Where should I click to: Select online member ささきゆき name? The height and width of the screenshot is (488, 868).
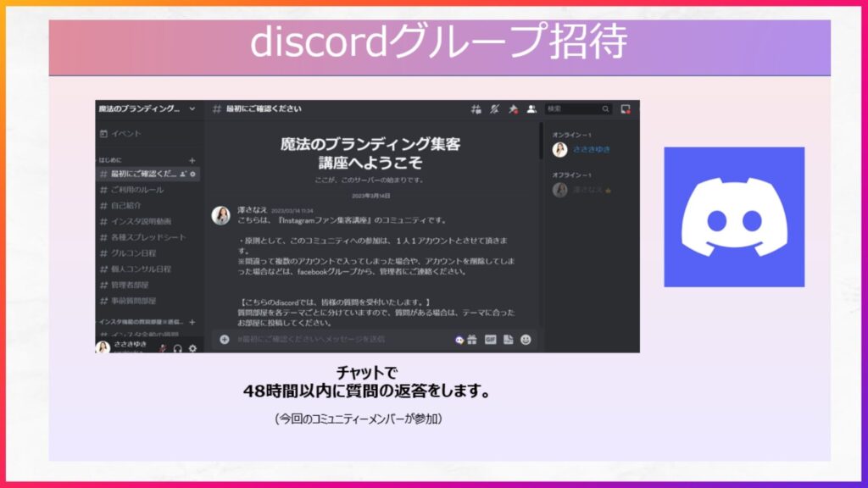tap(592, 149)
